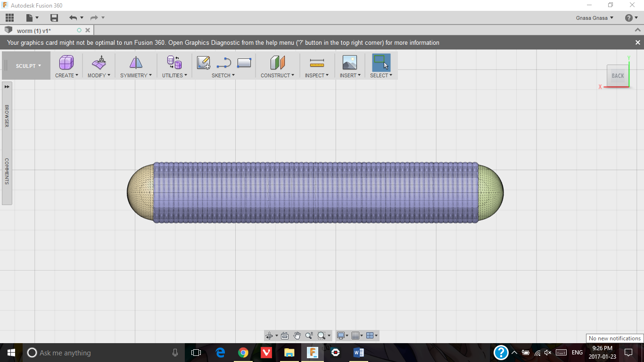Click the Cortana Ask me anything box

tap(104, 353)
